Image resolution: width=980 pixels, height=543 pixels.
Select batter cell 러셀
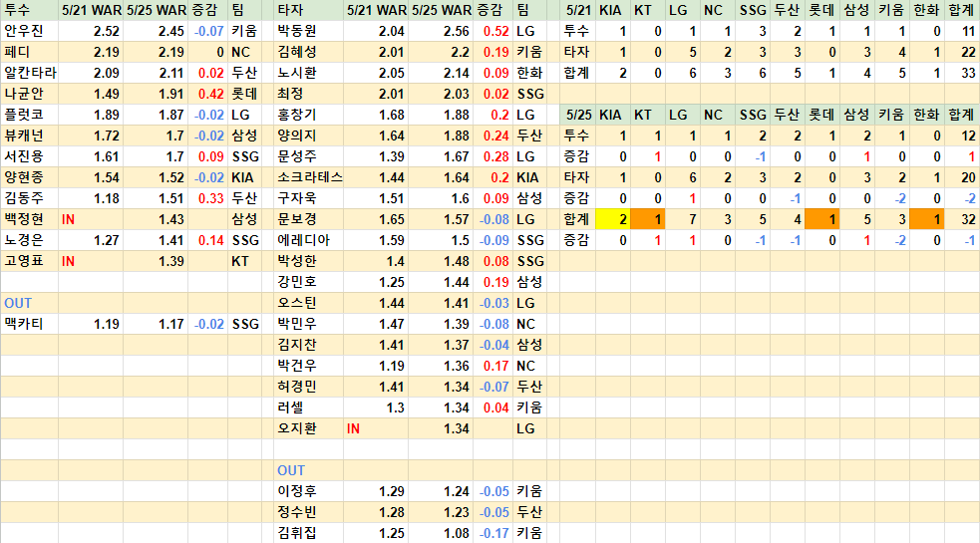tap(309, 408)
